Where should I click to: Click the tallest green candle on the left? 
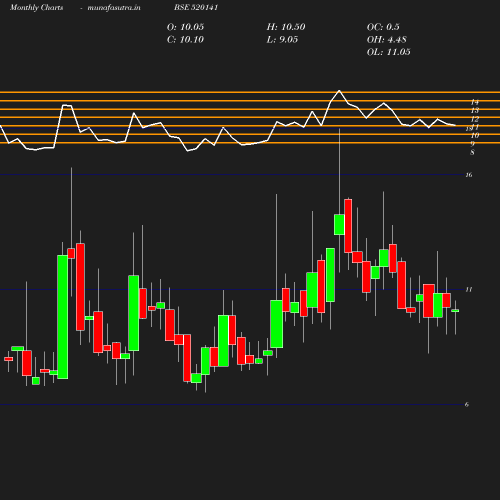[62, 317]
